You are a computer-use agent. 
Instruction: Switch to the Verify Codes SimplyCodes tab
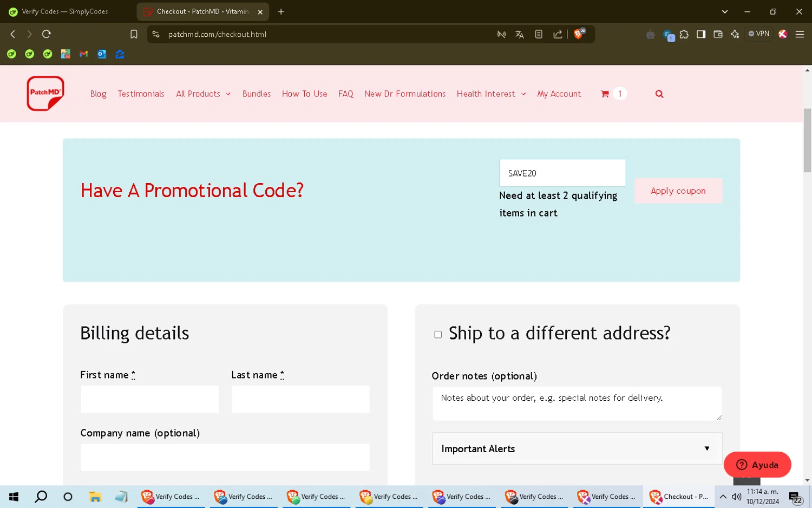65,11
